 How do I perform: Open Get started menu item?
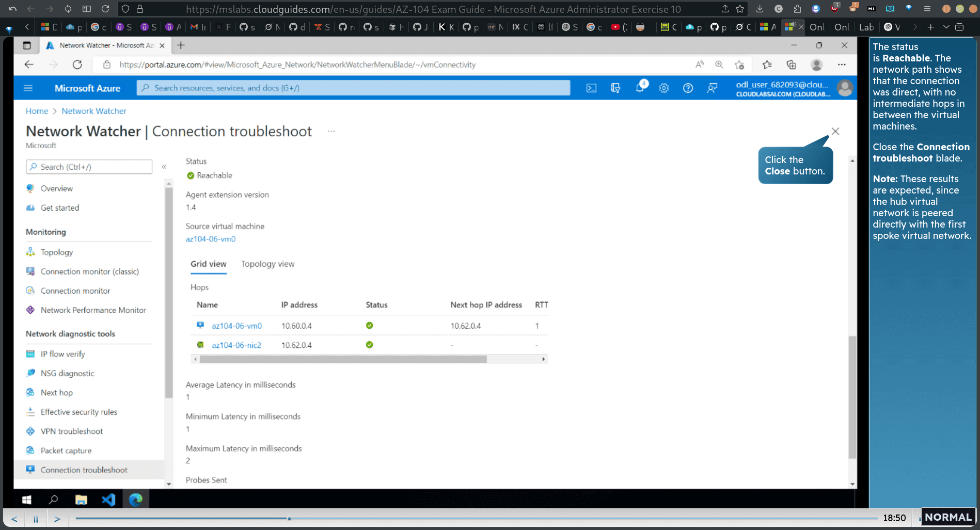tap(60, 208)
